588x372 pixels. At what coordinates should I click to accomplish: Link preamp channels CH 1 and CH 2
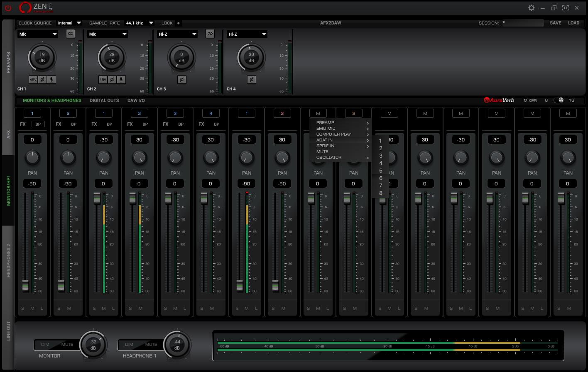tap(71, 34)
